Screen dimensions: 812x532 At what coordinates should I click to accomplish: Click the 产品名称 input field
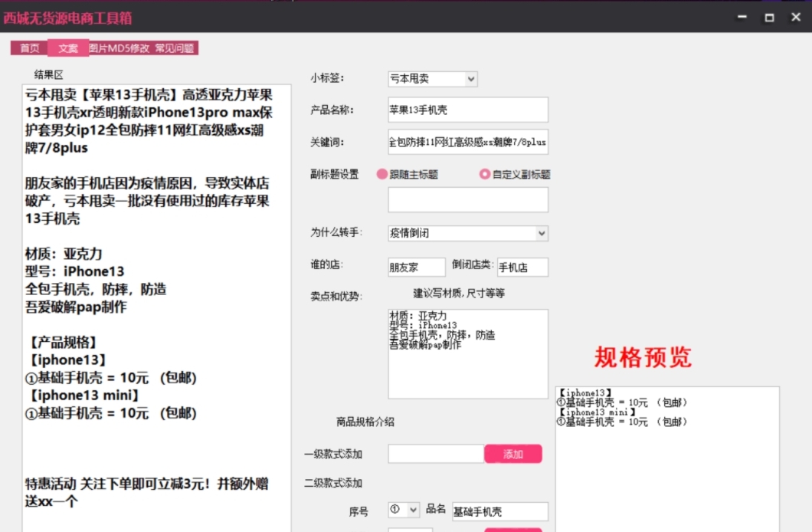(468, 110)
